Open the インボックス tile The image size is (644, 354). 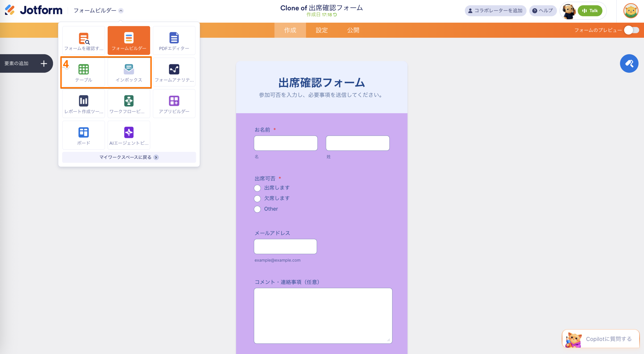[129, 72]
